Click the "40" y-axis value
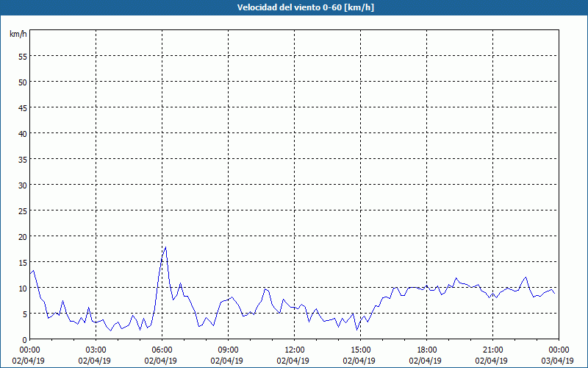This screenshot has height=368, width=588. pyautogui.click(x=23, y=133)
